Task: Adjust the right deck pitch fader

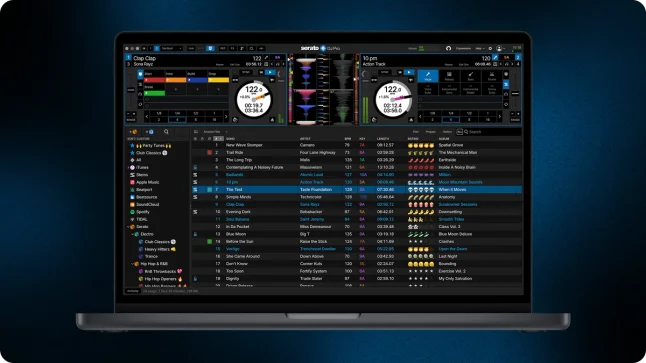Action: coord(515,94)
